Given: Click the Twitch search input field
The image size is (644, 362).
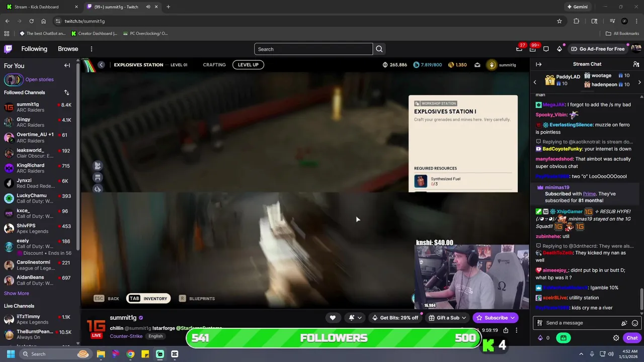Looking at the screenshot, I should coord(313,49).
